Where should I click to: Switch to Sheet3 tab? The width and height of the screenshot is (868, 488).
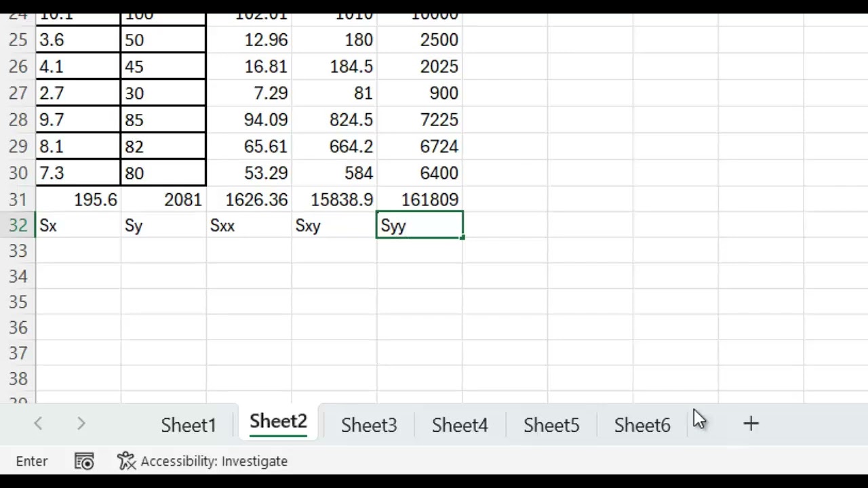pyautogui.click(x=369, y=425)
